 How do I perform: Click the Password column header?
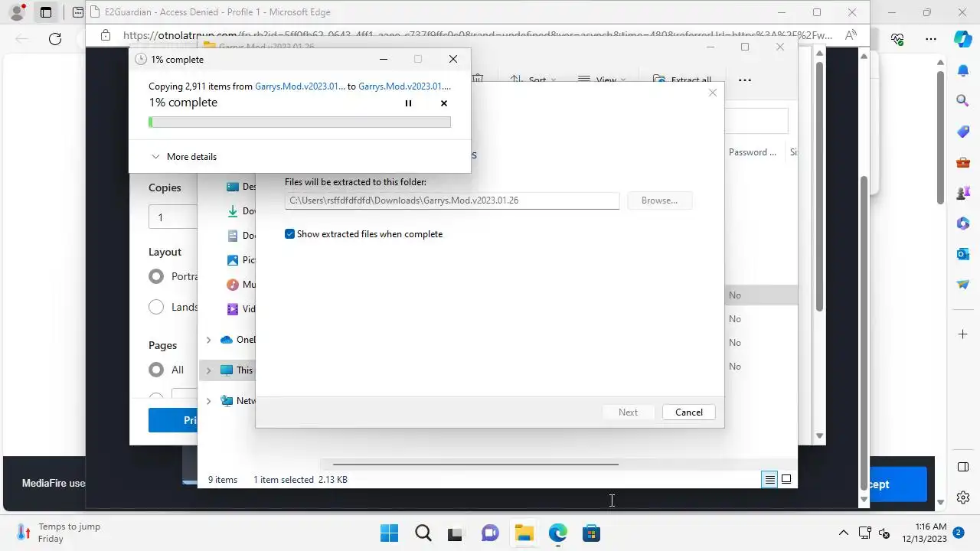click(752, 152)
